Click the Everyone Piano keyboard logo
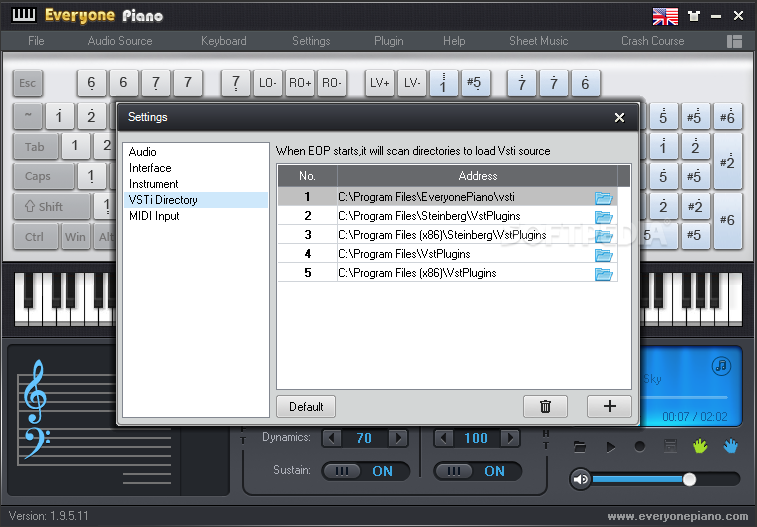Screen dimensions: 757x527 pos(24,15)
